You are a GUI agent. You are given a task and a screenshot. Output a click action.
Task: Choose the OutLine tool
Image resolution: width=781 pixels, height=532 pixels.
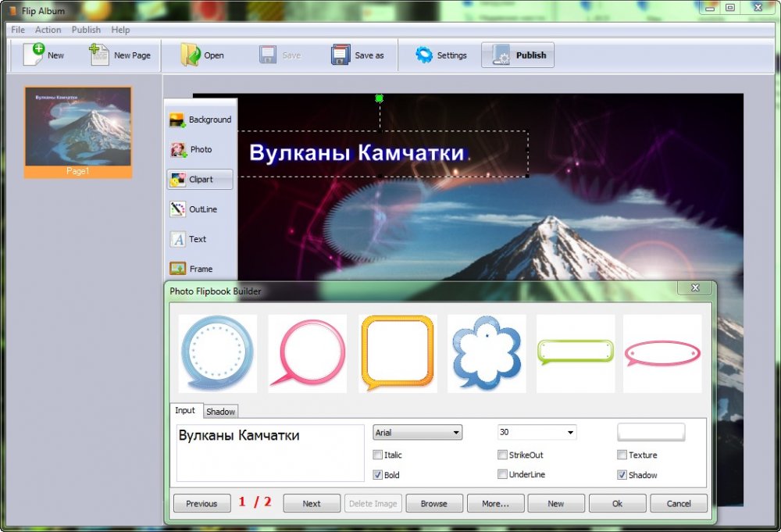pyautogui.click(x=177, y=209)
